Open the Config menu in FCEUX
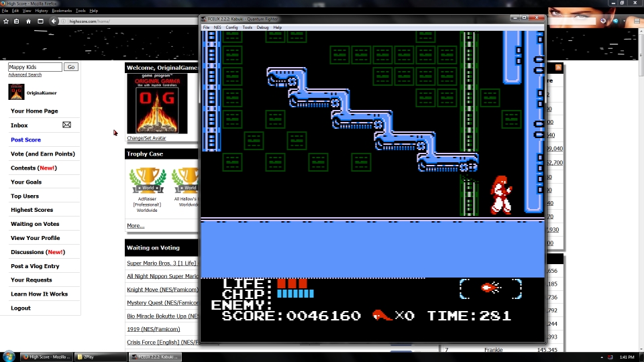This screenshot has height=362, width=644. [x=231, y=27]
